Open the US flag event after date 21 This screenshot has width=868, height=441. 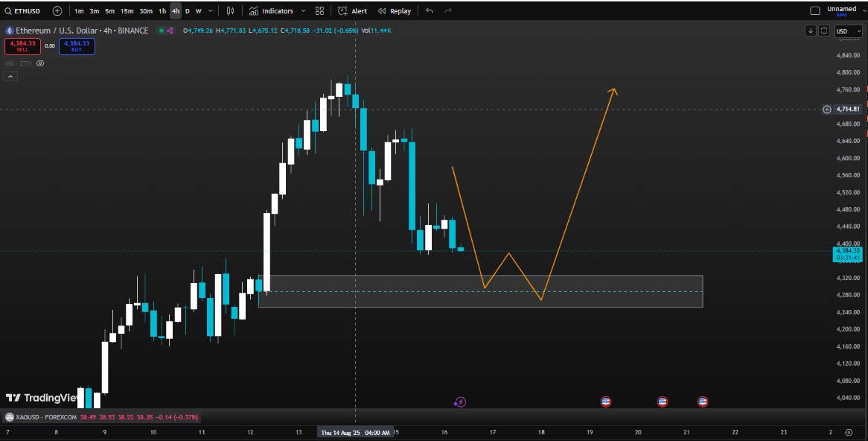click(x=703, y=402)
